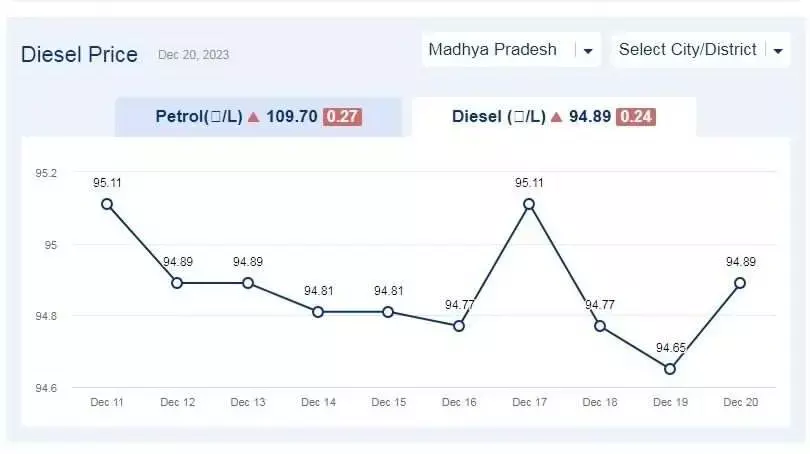Select the Dec 16 point showing 94.77
Viewport: 810px width, 454px height.
pyautogui.click(x=459, y=326)
